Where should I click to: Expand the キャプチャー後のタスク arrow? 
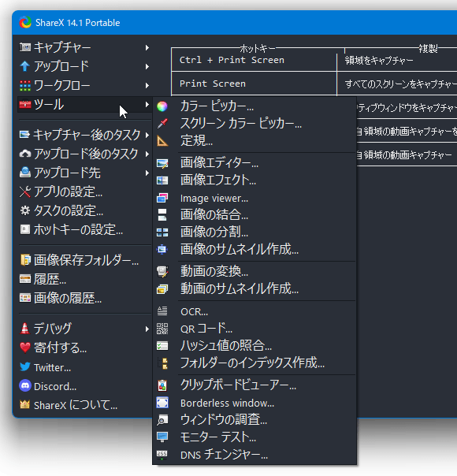[147, 135]
